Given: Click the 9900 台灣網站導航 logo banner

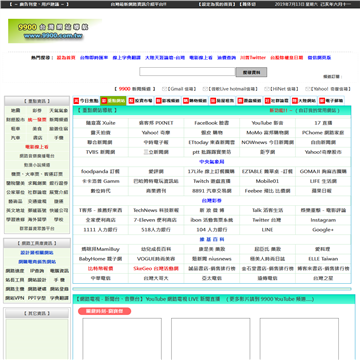Looking at the screenshot, I should 55,31.
